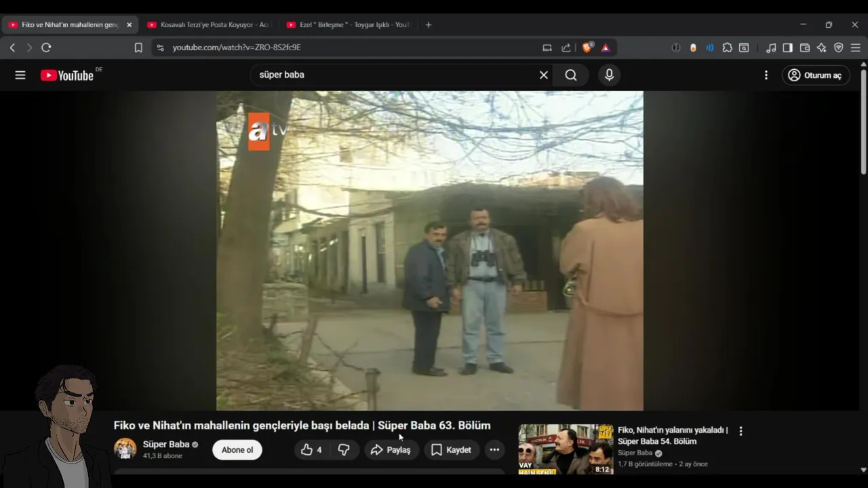
Task: Click the magnifier search button
Action: 571,75
